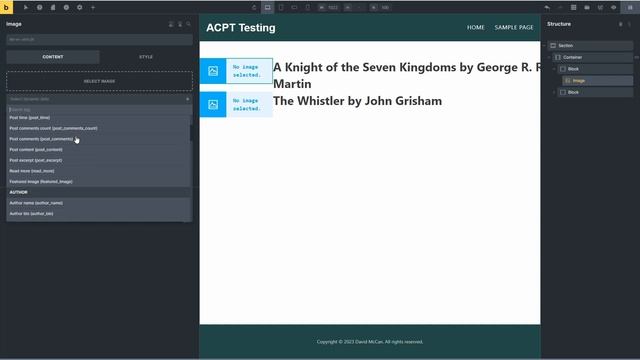The height and width of the screenshot is (360, 640).
Task: Select the last Block item in Structure
Action: coord(595,92)
